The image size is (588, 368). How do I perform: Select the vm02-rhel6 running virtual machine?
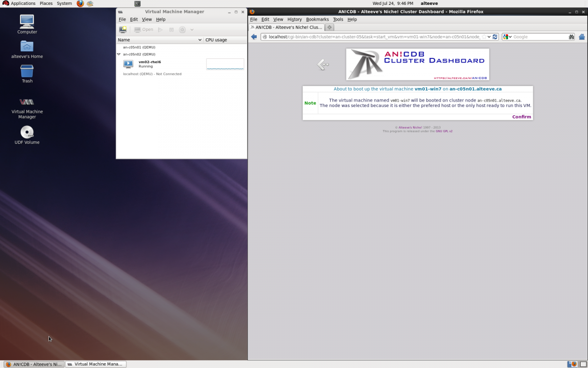(149, 64)
